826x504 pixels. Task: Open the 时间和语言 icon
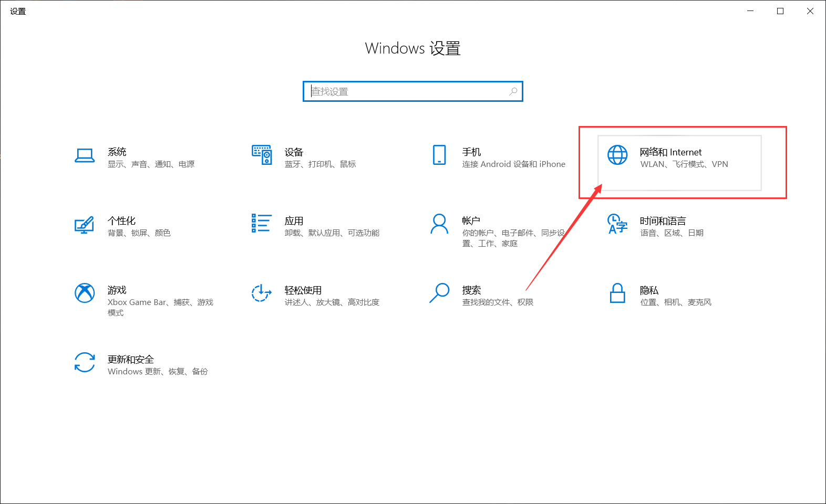pyautogui.click(x=617, y=224)
